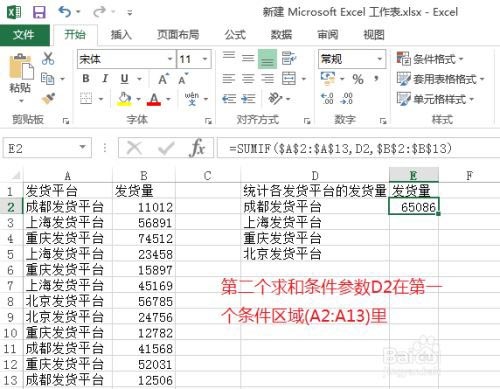Click the SUMIF formula bar text
500x389 pixels.
pos(340,148)
